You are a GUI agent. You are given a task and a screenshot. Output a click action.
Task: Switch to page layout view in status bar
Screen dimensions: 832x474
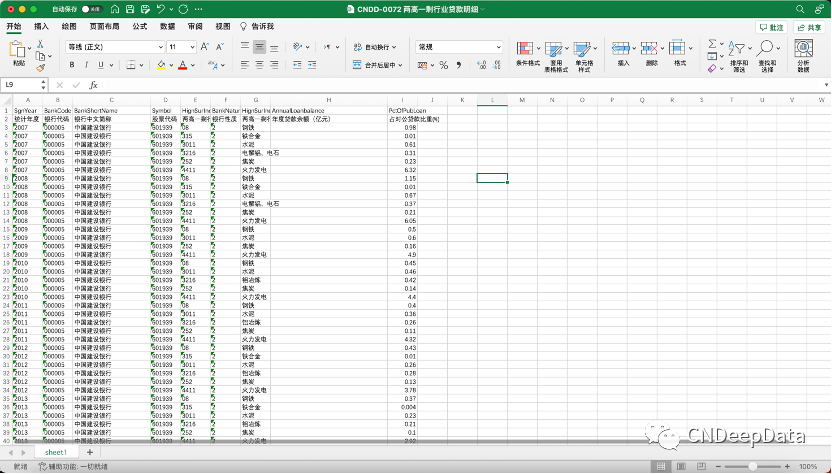coord(681,467)
